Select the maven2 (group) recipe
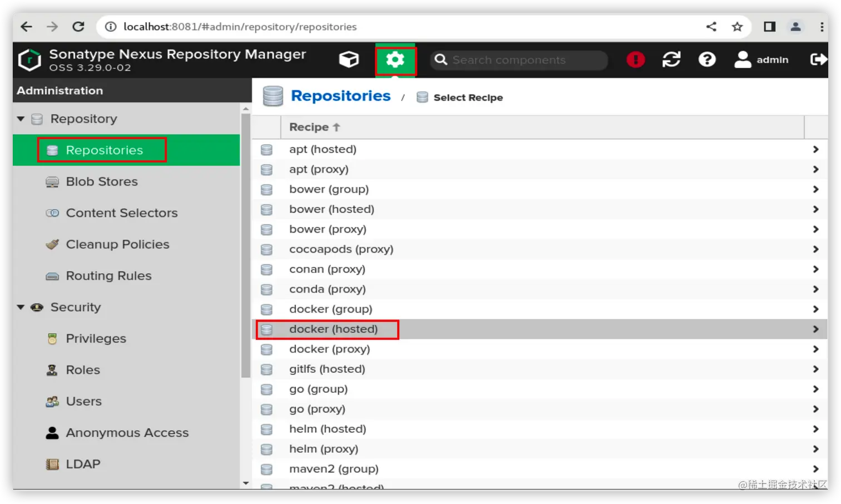Image resolution: width=841 pixels, height=504 pixels. (x=540, y=470)
